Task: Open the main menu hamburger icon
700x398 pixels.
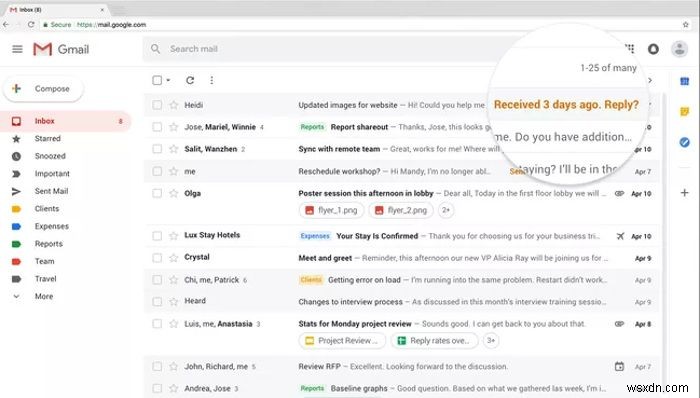Action: [17, 49]
